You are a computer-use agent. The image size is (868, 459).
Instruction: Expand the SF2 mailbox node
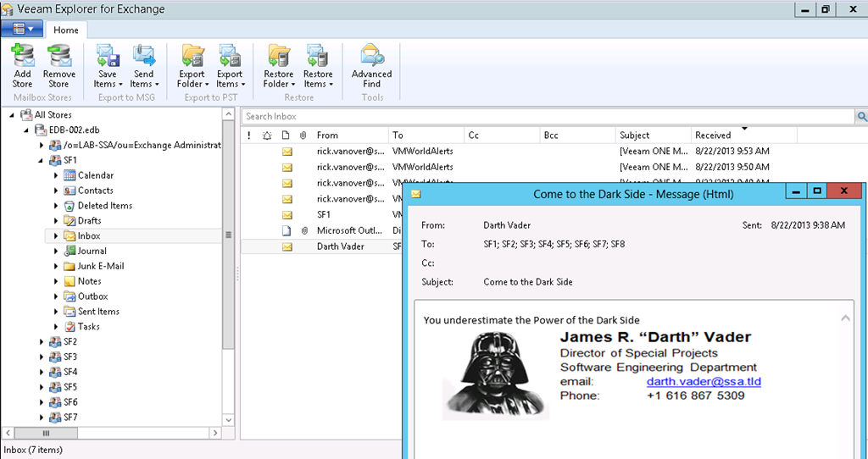tap(42, 342)
